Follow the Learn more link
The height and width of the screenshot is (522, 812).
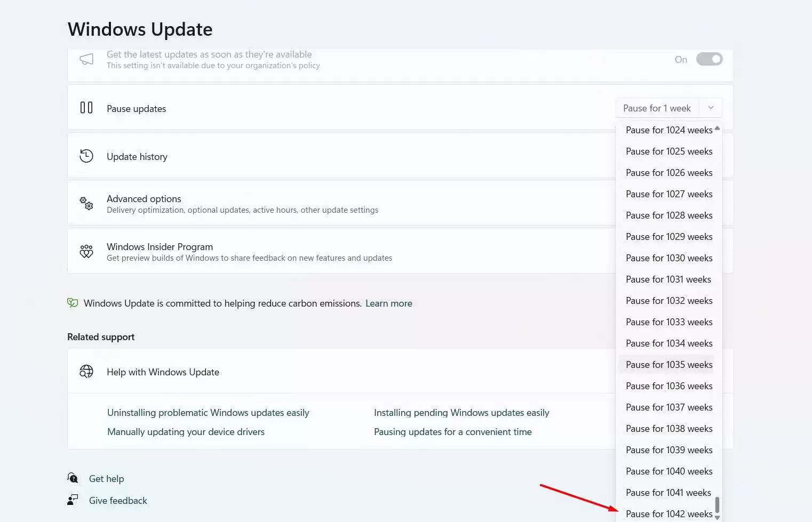388,303
